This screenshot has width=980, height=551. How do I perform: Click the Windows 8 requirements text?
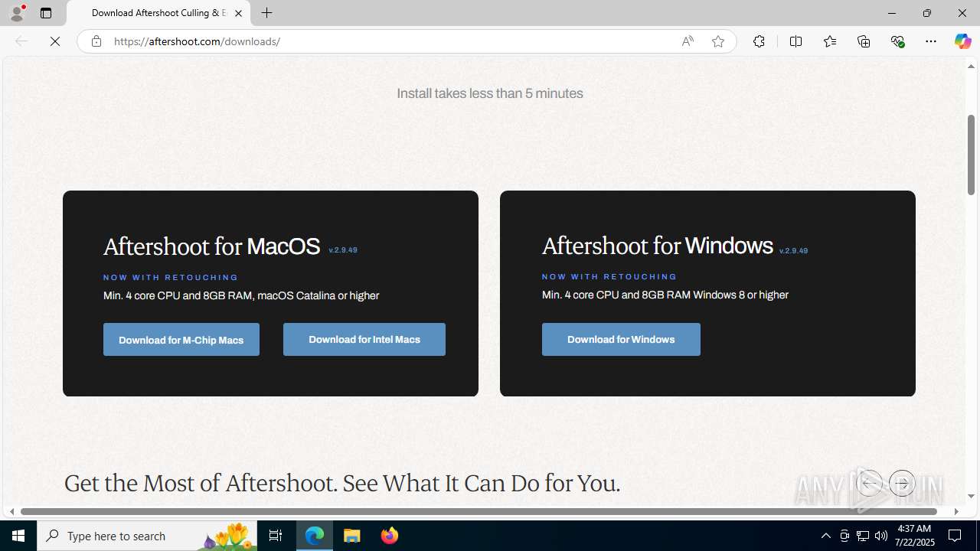665,295
